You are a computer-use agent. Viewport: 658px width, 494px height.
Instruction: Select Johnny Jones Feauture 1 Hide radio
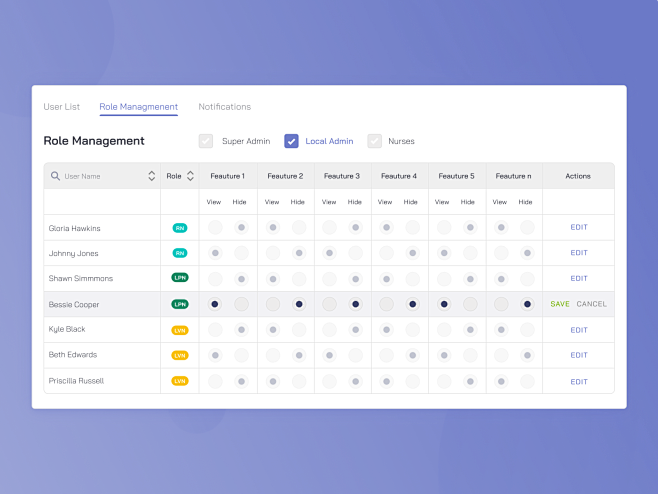tap(241, 253)
